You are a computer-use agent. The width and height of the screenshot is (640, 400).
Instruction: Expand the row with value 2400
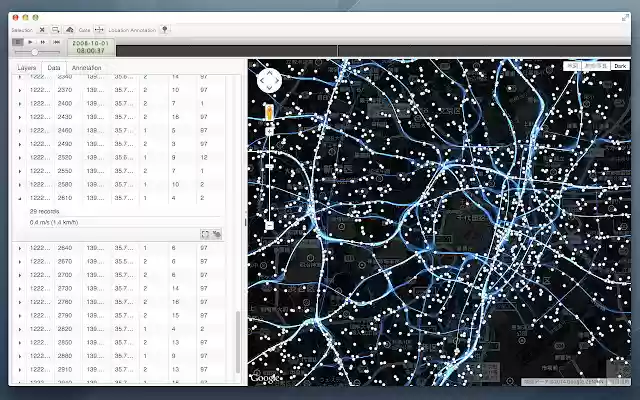tap(20, 104)
